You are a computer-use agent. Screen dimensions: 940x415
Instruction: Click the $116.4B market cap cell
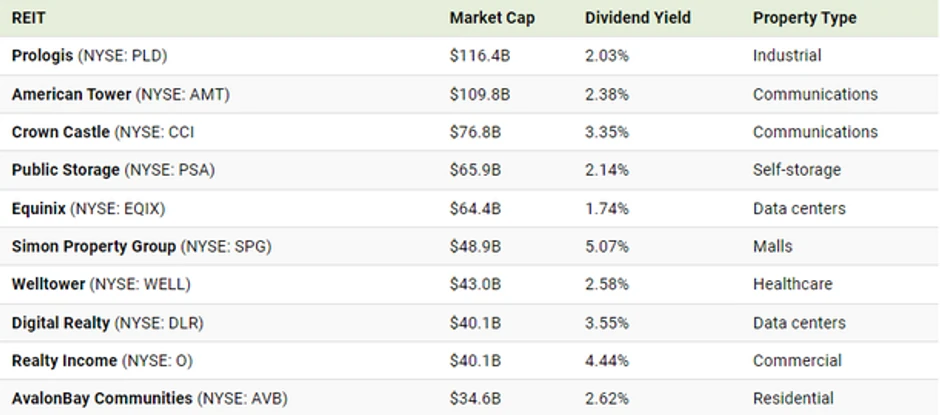[480, 56]
